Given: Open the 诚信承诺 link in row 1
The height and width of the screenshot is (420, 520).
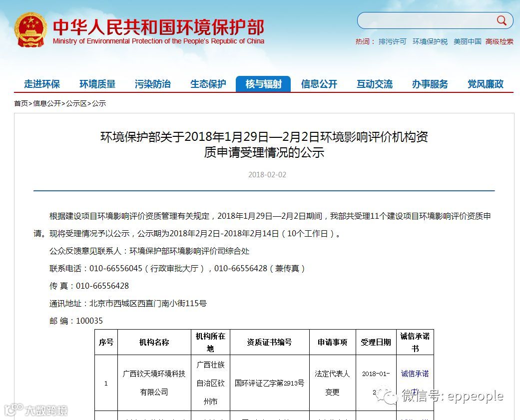Looking at the screenshot, I should [415, 374].
